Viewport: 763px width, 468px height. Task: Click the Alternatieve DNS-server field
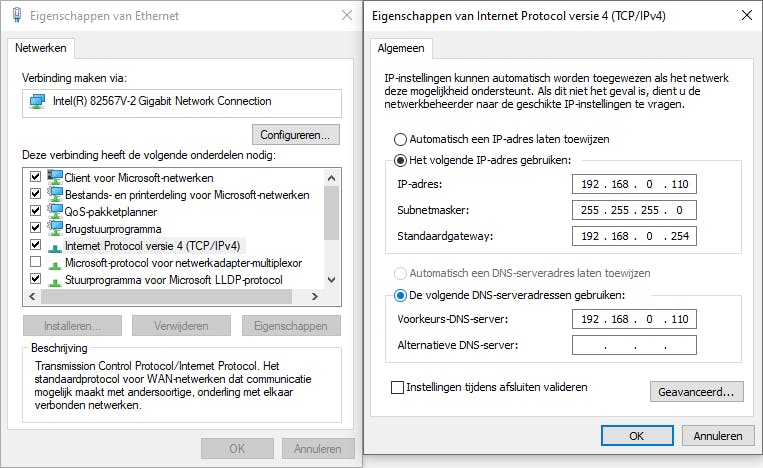(x=634, y=346)
